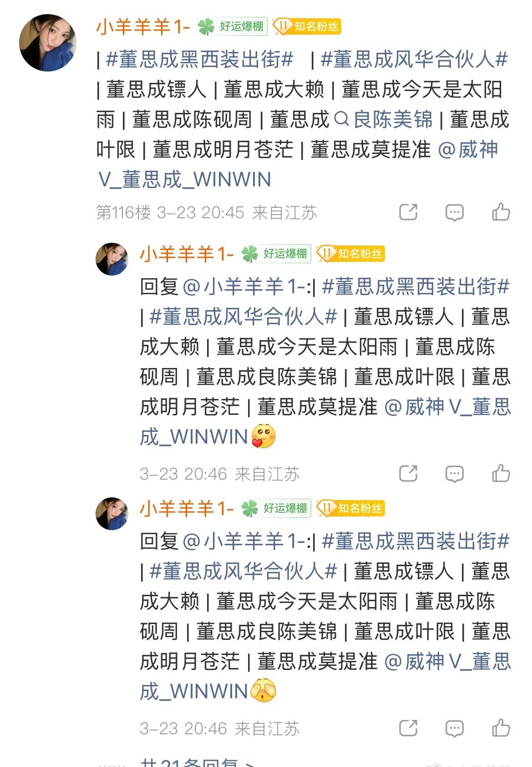Screen dimensions: 532x767
Task: Tap the 好运爆棚 clover badge on top comment
Action: (x=232, y=26)
